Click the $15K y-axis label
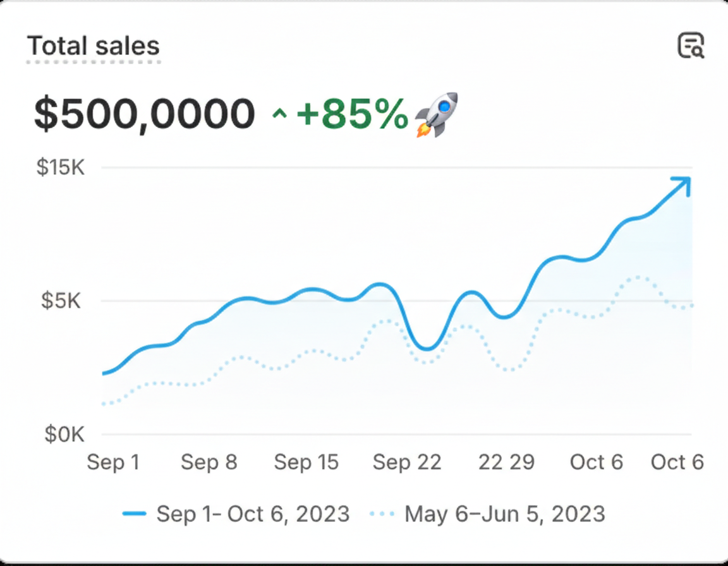The image size is (728, 566). point(60,167)
